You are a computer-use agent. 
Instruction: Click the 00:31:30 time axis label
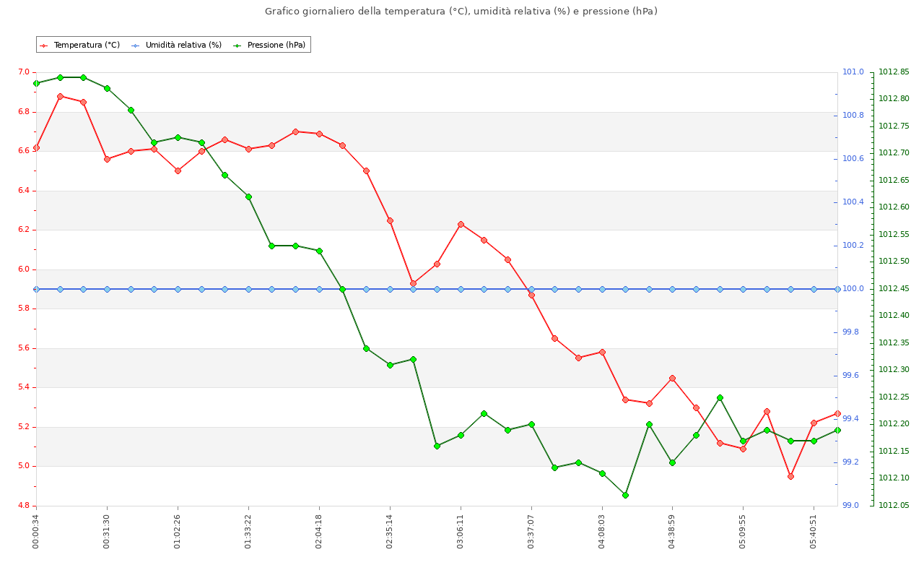coord(107,531)
